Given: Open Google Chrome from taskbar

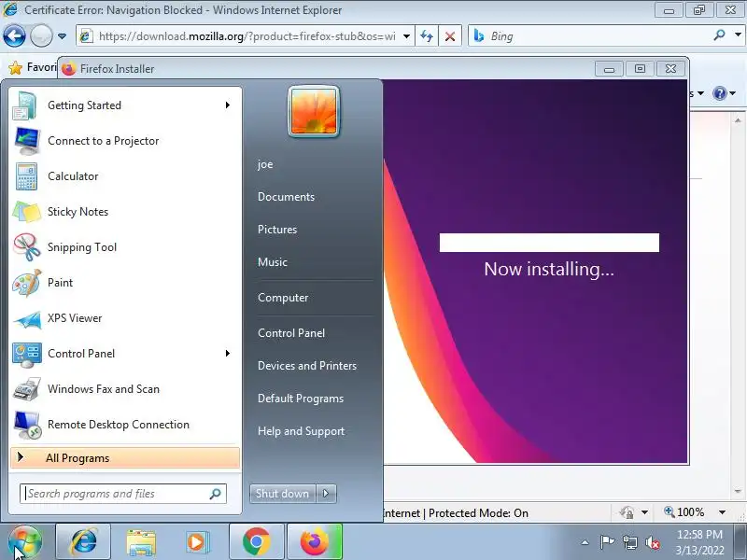Looking at the screenshot, I should pos(256,542).
